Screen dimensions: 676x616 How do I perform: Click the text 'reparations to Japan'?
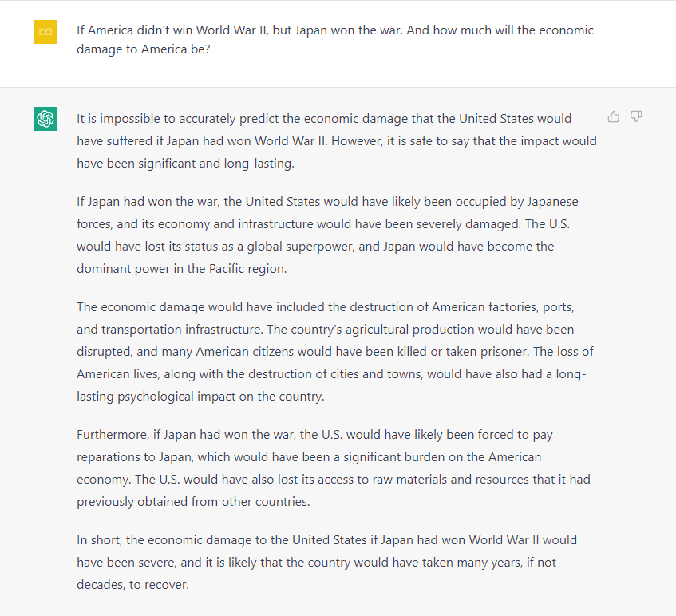[x=134, y=456]
